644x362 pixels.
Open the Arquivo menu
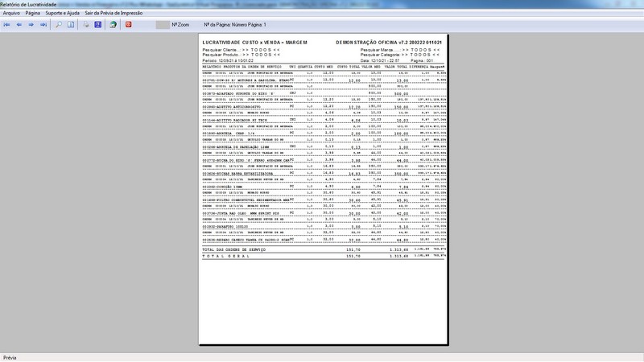coord(11,13)
